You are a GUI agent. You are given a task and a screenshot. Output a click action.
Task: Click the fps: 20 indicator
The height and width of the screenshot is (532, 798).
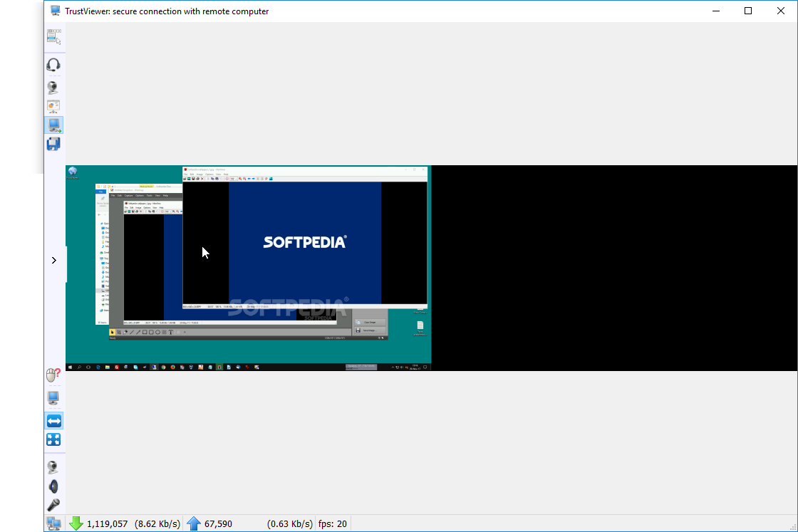(x=332, y=524)
